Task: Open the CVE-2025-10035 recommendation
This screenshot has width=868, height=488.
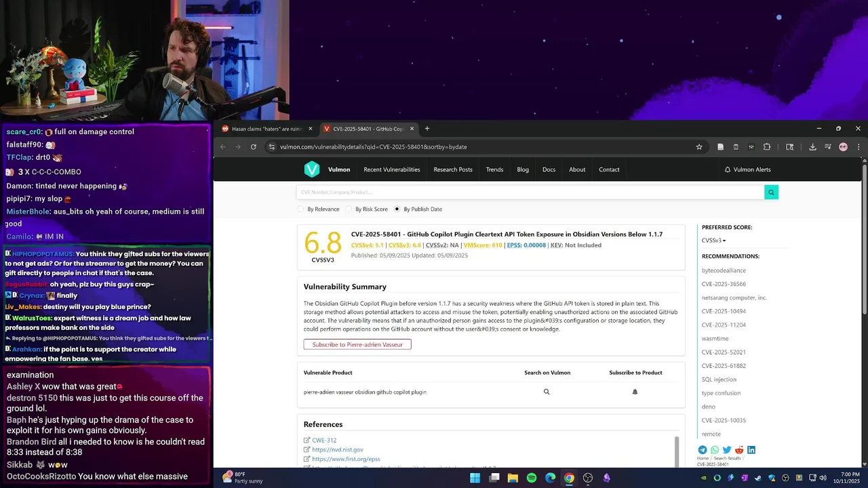Action: 724,420
